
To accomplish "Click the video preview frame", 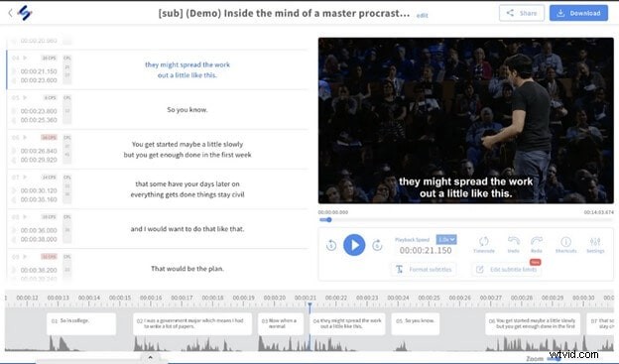I will (466, 120).
